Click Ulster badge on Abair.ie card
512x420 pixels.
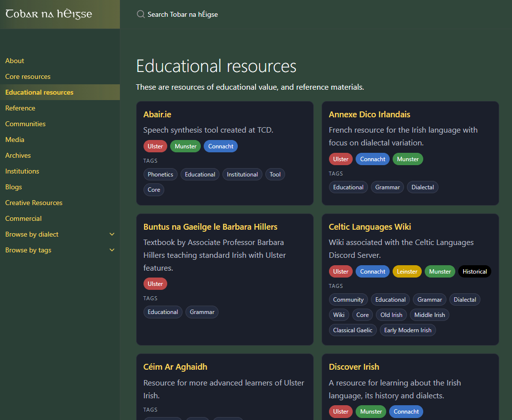point(155,146)
